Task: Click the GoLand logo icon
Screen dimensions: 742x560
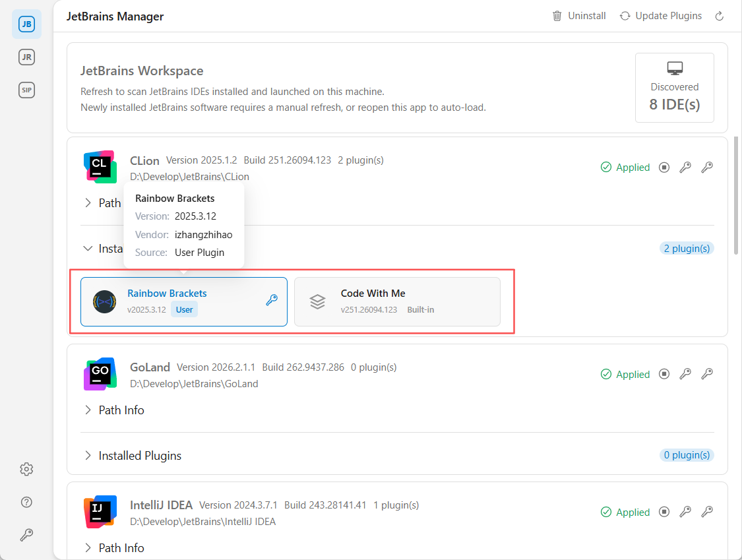Action: [100, 374]
